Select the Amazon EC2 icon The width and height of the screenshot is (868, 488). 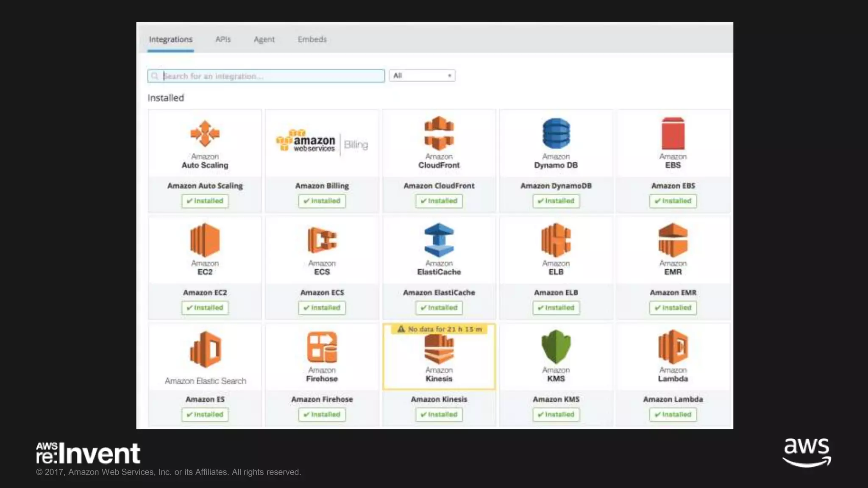[205, 240]
